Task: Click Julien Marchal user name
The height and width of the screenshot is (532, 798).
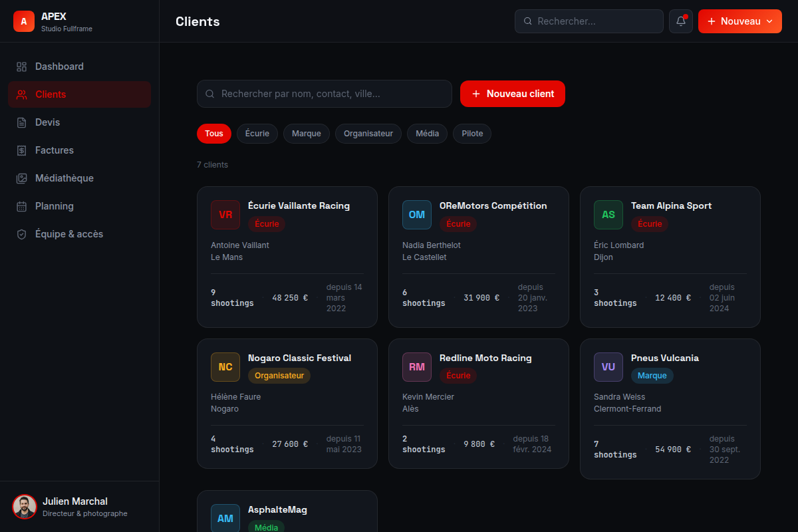Action: 75,501
